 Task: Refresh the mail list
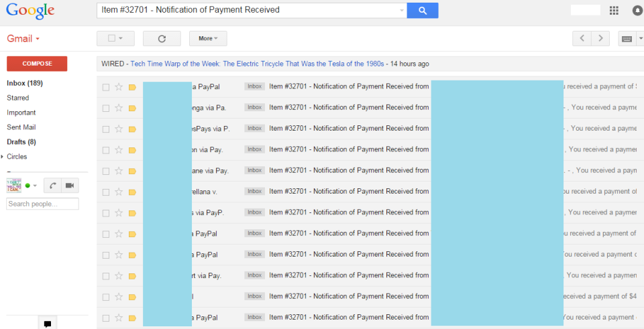click(162, 39)
